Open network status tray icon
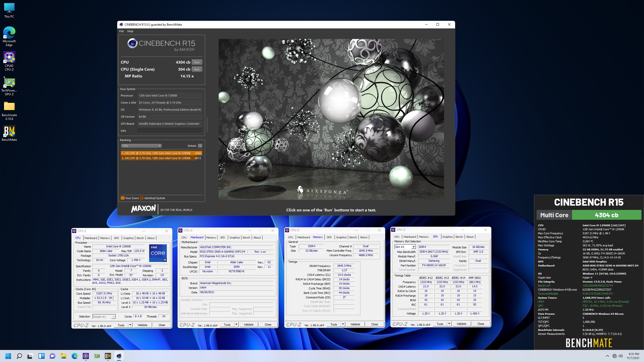 click(x=615, y=356)
